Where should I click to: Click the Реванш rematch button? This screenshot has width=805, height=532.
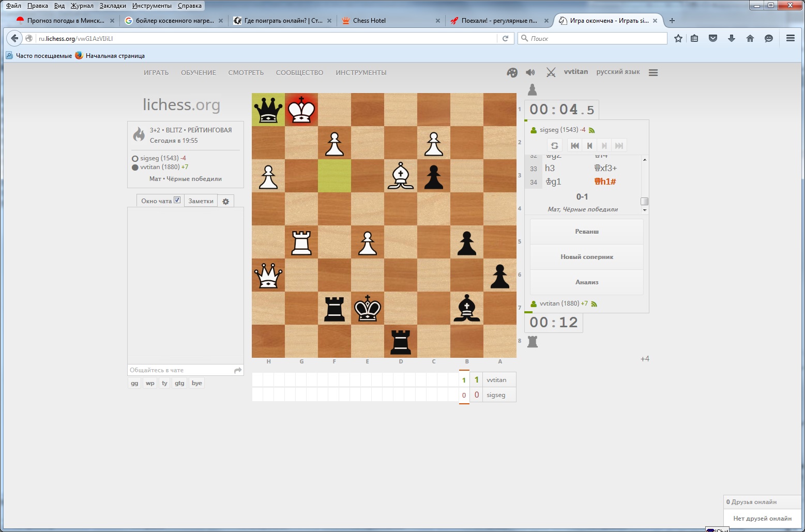587,232
